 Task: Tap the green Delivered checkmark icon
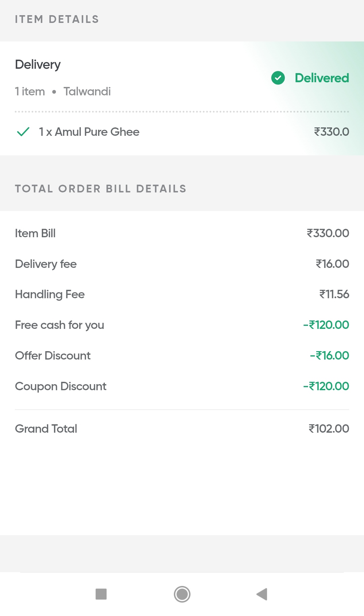tap(278, 78)
